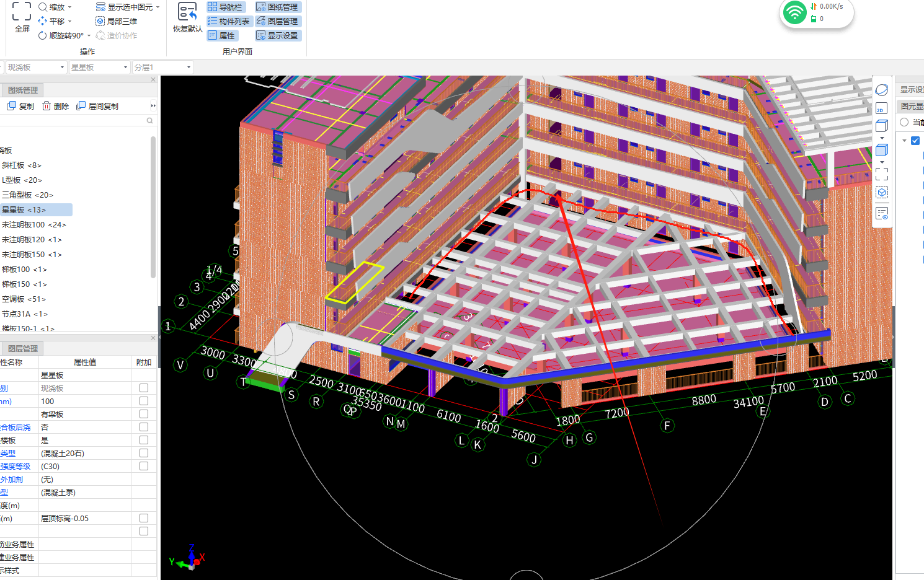Activate 局部三维 partial 3D view
Viewport: 924px width, 580px height.
click(x=117, y=21)
